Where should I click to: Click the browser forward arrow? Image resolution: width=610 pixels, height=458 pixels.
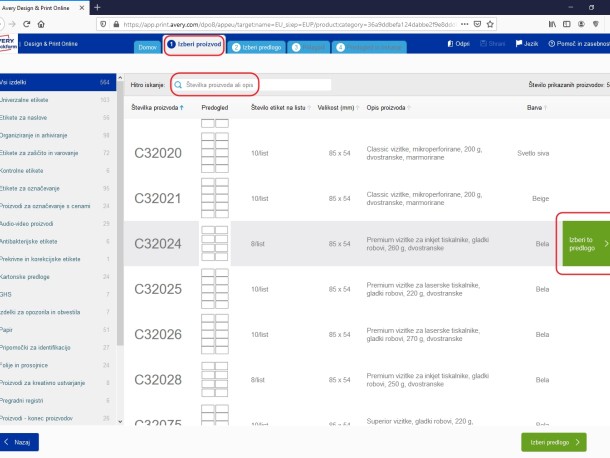coord(12,24)
